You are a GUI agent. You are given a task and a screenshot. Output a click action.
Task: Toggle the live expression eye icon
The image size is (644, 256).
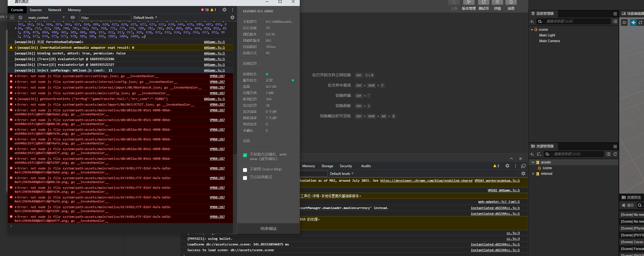tap(73, 17)
